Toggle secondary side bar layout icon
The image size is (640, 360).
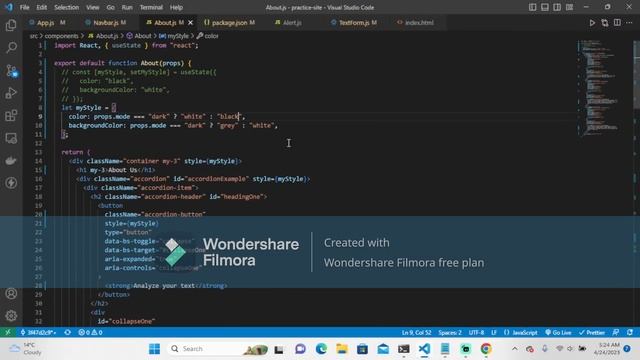coord(557,7)
